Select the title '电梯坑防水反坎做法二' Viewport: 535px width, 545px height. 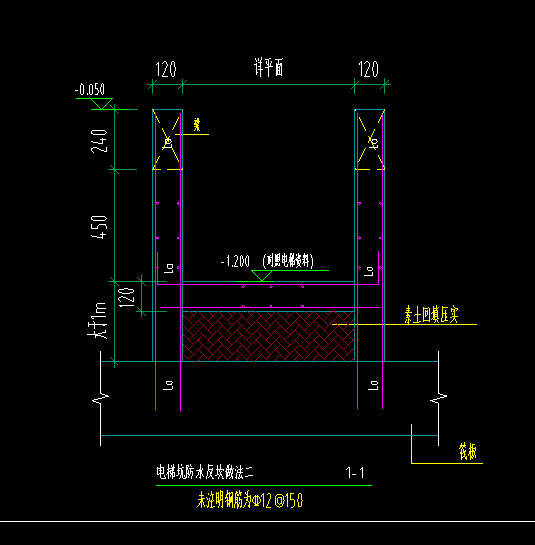tap(205, 472)
